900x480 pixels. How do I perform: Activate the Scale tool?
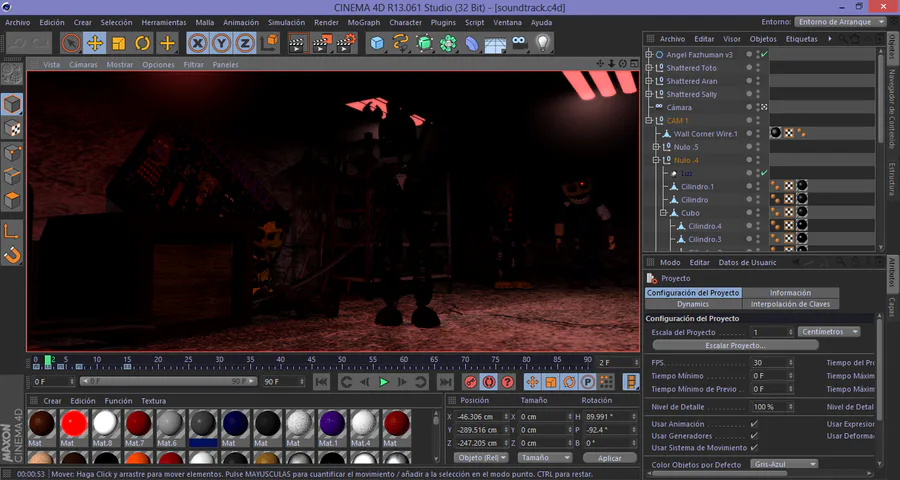coord(119,43)
